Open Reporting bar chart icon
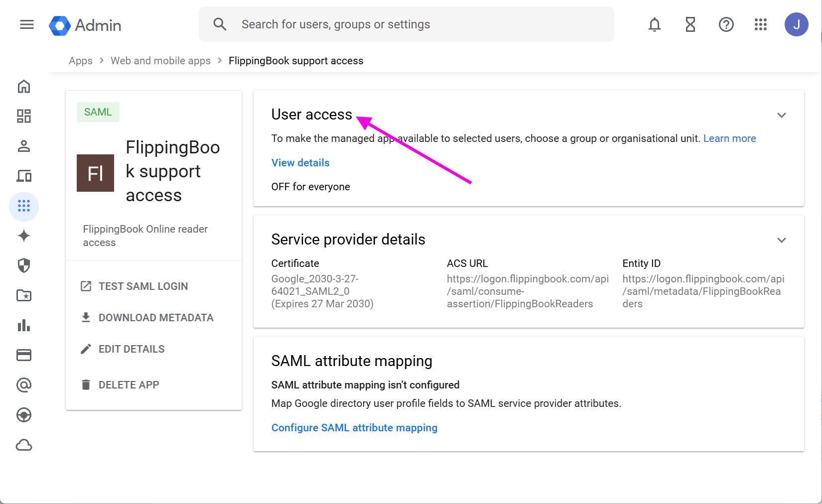 pos(24,325)
